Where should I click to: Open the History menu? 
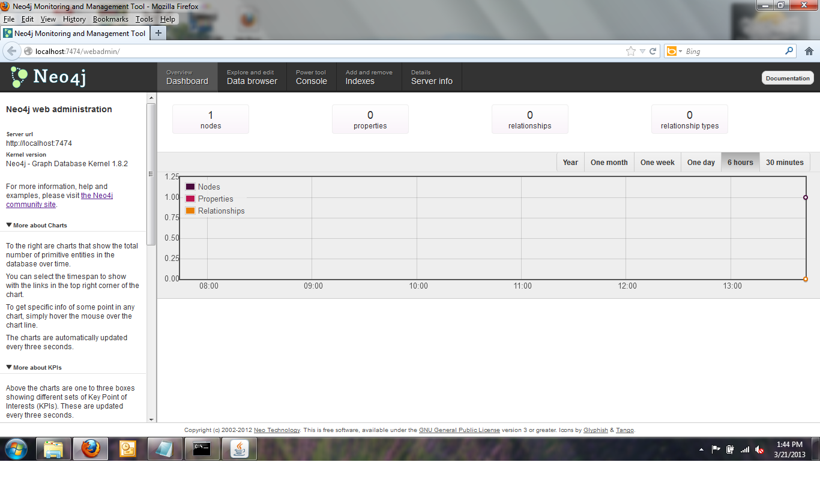74,19
